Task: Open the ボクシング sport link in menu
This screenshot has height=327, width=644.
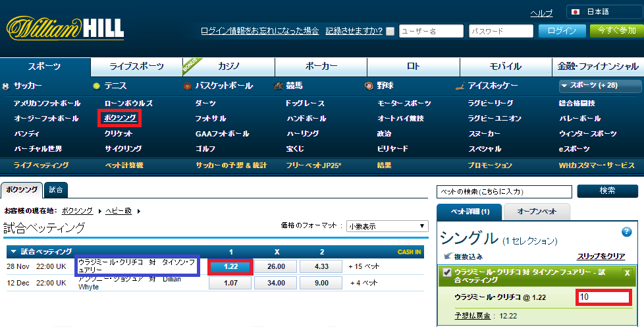Action: (x=120, y=118)
